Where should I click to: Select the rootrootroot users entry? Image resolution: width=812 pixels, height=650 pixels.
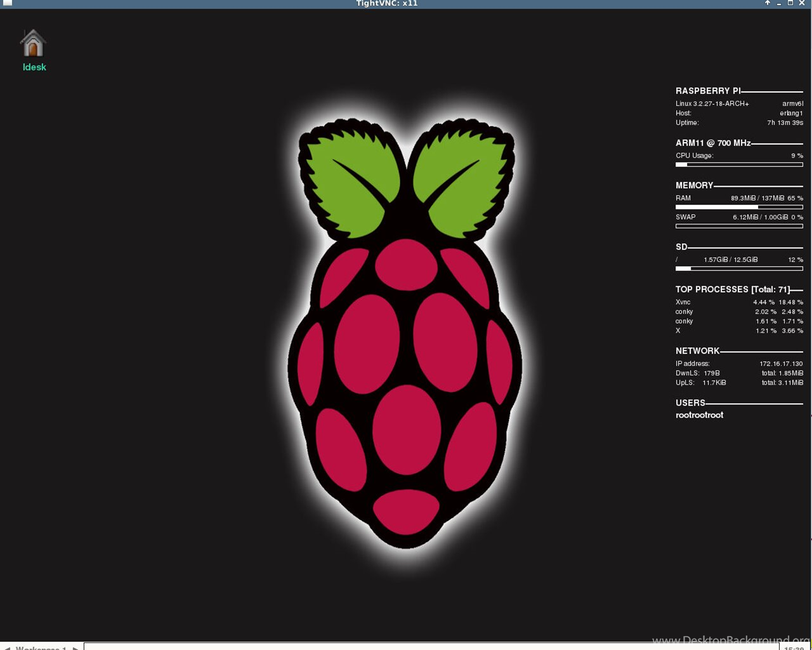699,415
